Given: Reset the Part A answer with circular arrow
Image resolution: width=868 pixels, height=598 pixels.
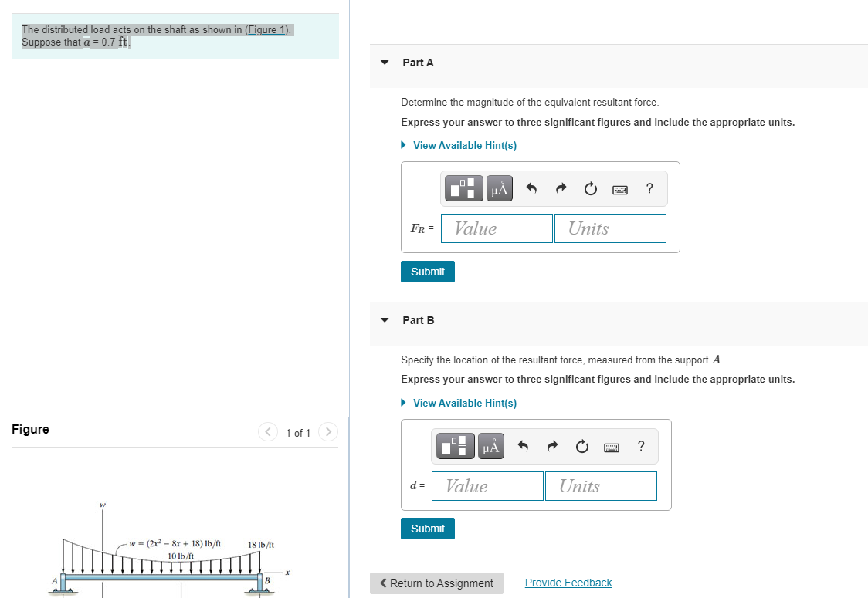Looking at the screenshot, I should click(x=591, y=188).
